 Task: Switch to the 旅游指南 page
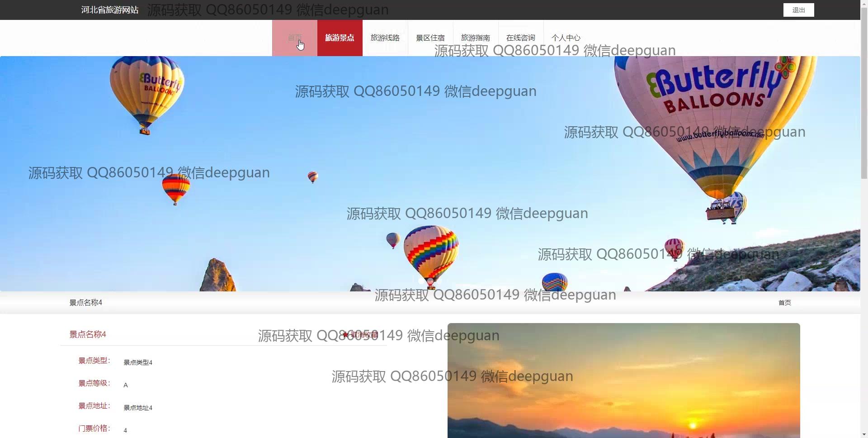[x=475, y=38]
